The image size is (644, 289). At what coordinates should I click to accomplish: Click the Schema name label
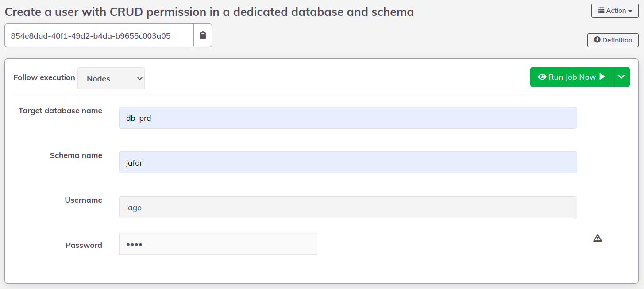click(x=76, y=155)
